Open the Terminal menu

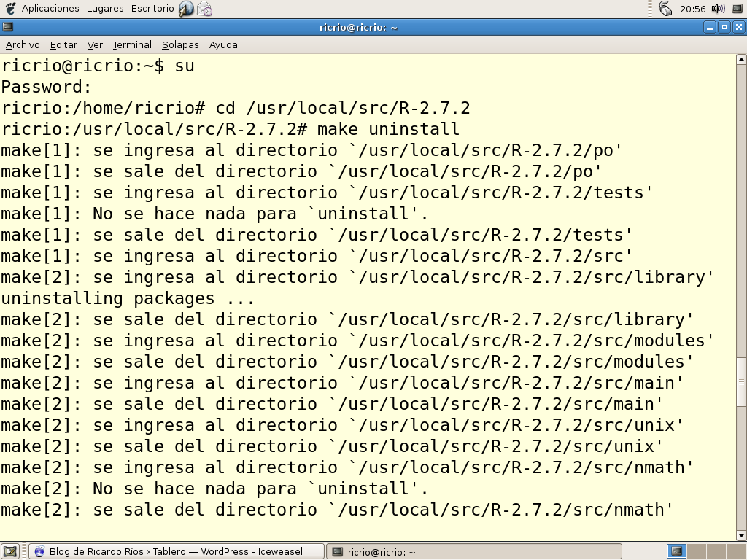click(x=131, y=44)
